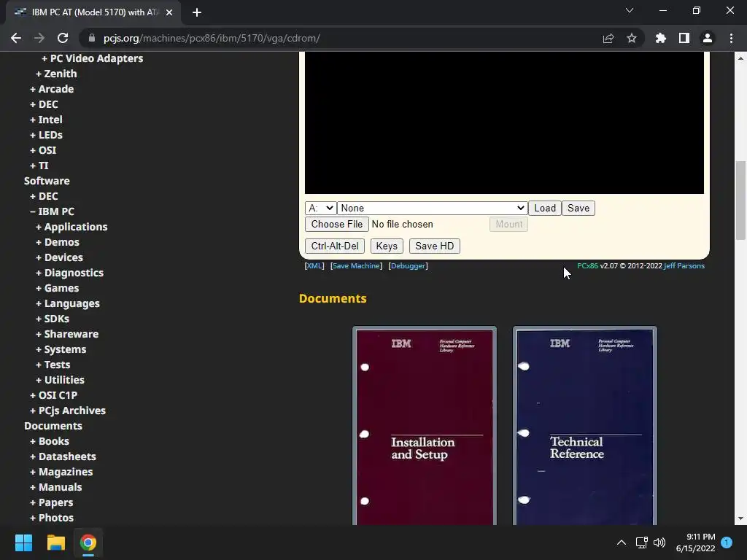The image size is (747, 560).
Task: Share this page using the share icon
Action: 608,38
